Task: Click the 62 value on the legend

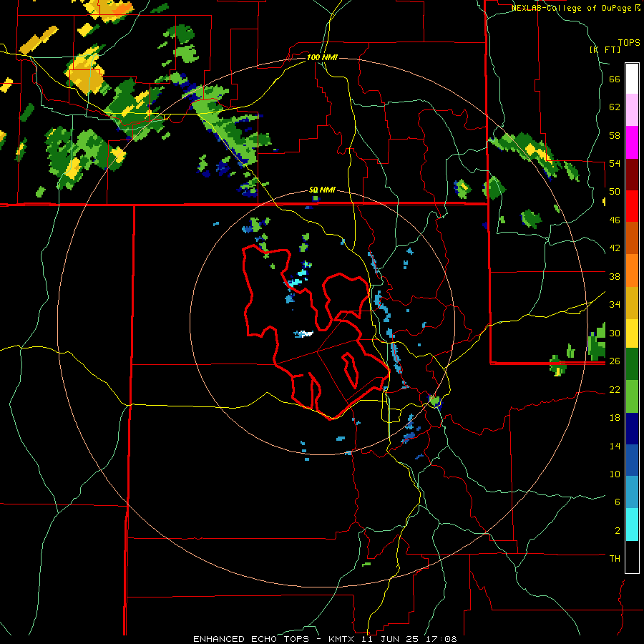Action: point(615,107)
